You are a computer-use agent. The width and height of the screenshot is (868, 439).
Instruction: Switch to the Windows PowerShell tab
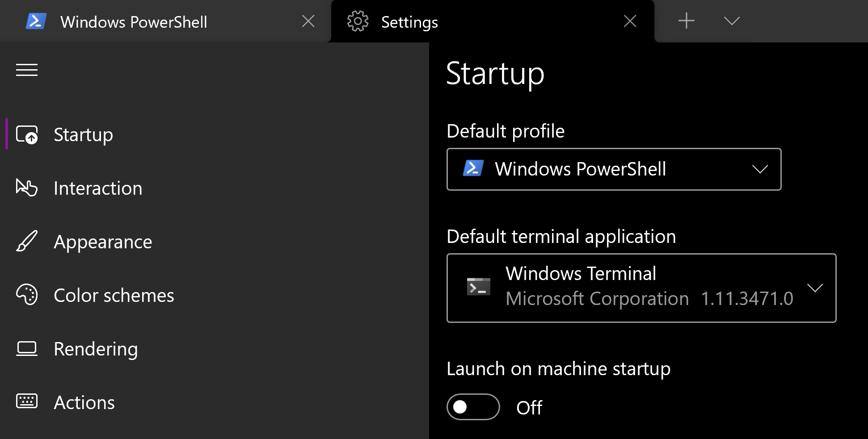coord(165,21)
